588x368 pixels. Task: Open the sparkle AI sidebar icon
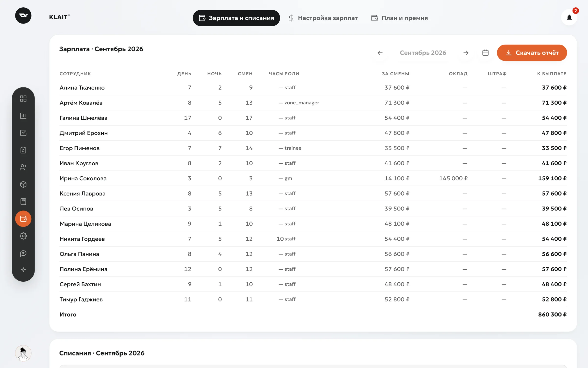[23, 270]
